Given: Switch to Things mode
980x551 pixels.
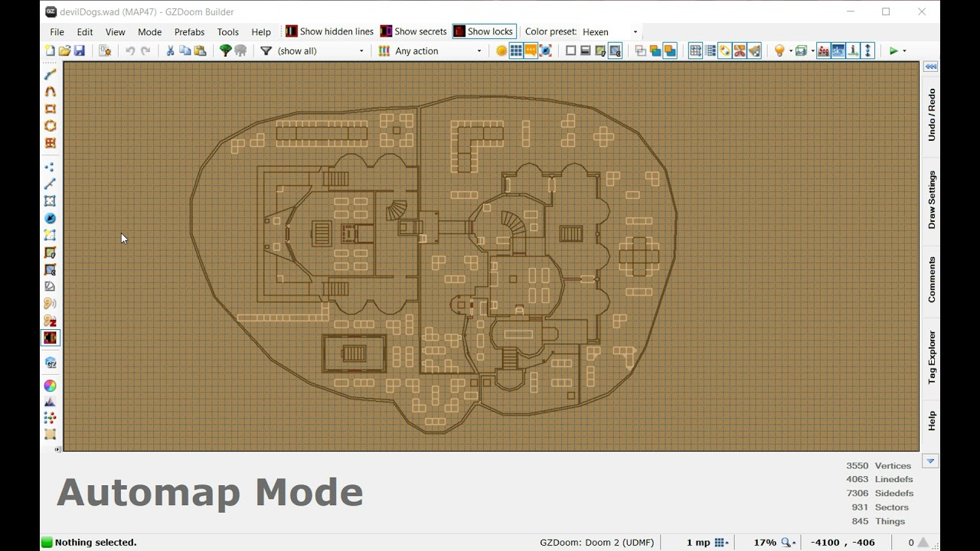Looking at the screenshot, I should click(50, 218).
